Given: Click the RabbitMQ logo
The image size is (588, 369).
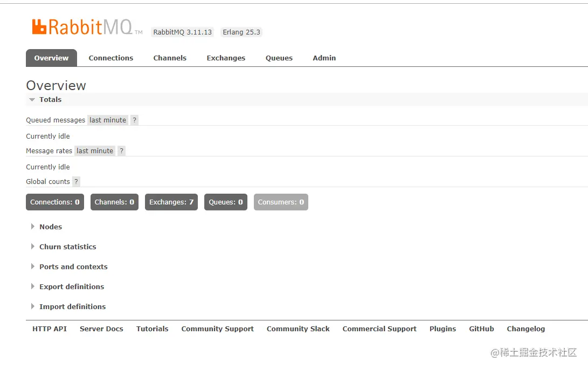Looking at the screenshot, I should [x=87, y=27].
